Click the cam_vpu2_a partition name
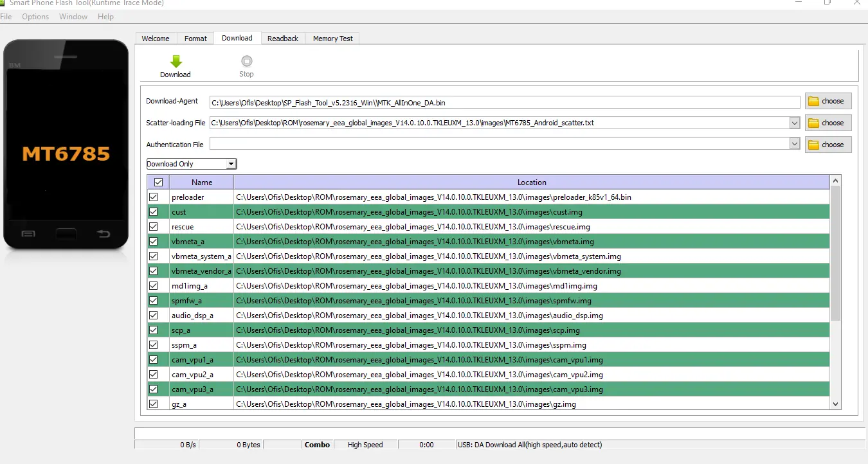Screen dimensions: 868x464 coord(192,375)
